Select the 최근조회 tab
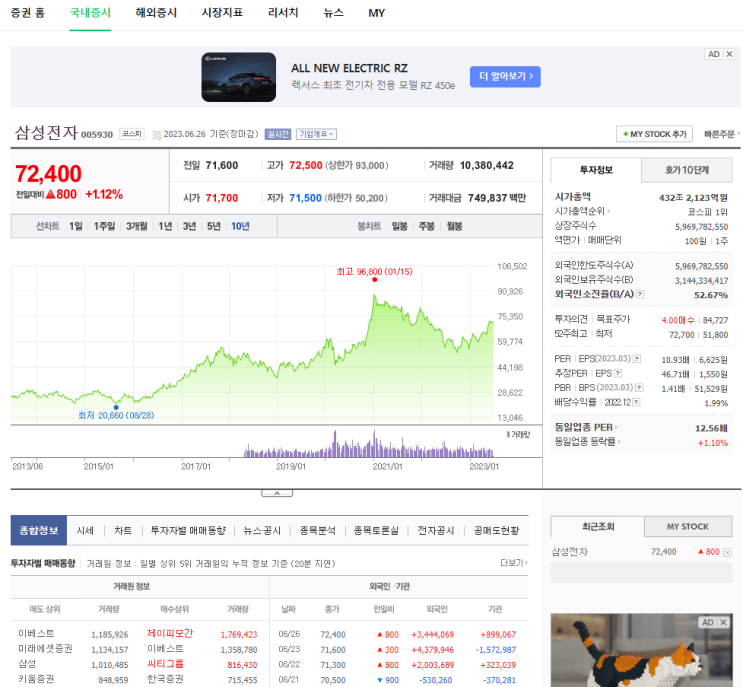This screenshot has width=743, height=687. pyautogui.click(x=598, y=526)
